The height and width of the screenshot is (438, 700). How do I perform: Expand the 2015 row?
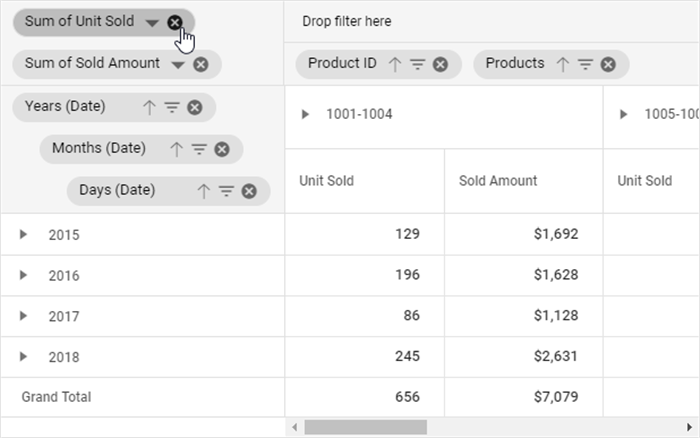coord(23,235)
